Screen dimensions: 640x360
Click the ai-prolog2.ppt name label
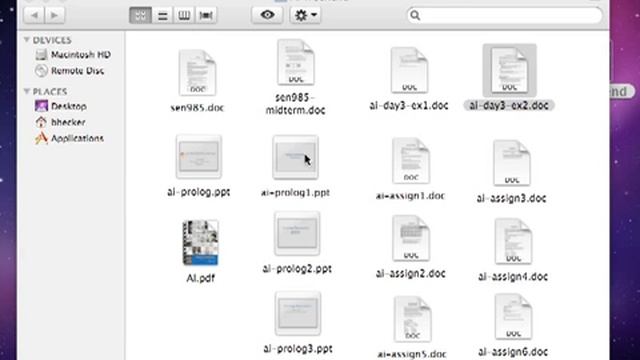(x=297, y=269)
